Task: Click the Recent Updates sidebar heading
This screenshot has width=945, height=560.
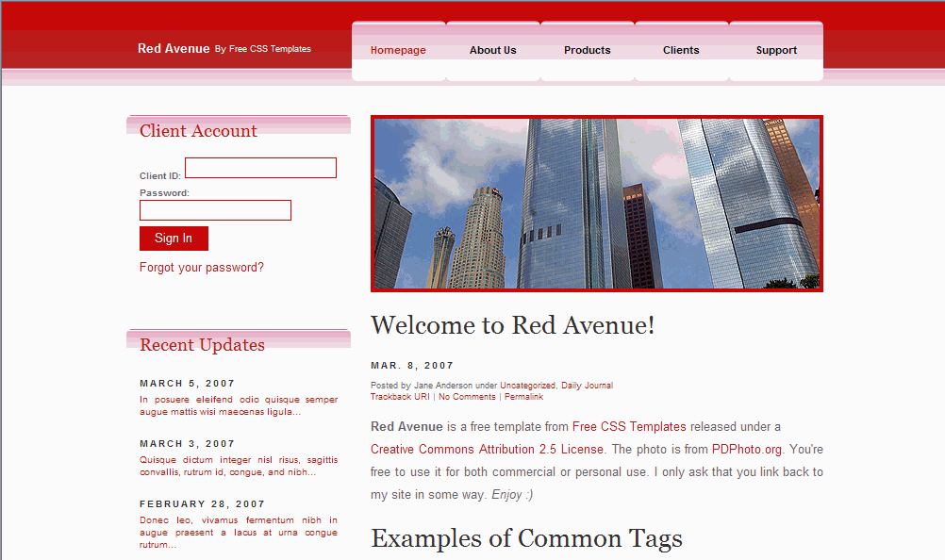Action: (202, 344)
